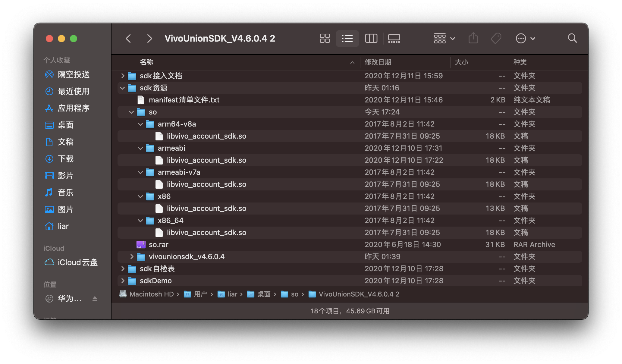
Task: Click so in the path bar
Action: 290,294
